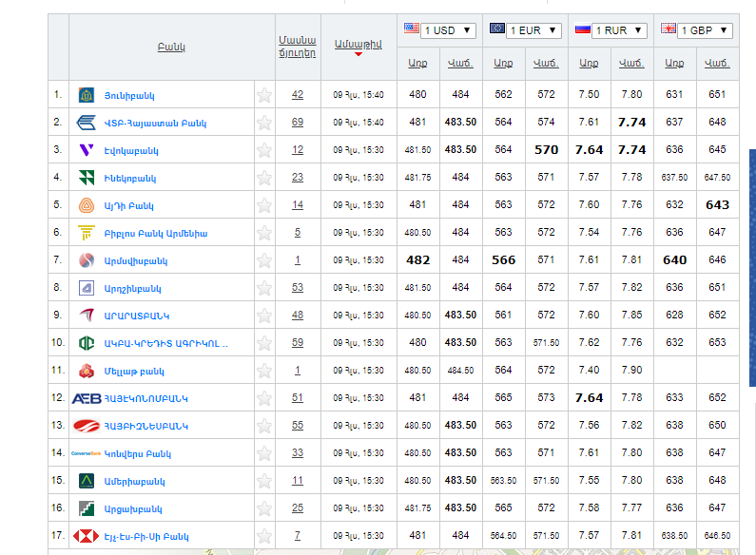Click the bold 643 GBP sell rate
This screenshot has width=756, height=555.
click(717, 205)
